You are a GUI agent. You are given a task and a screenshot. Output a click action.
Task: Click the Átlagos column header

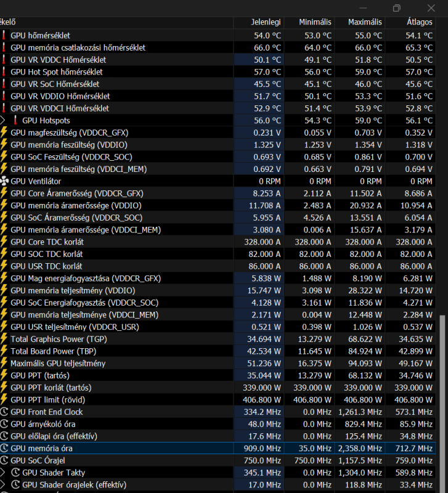[410, 22]
